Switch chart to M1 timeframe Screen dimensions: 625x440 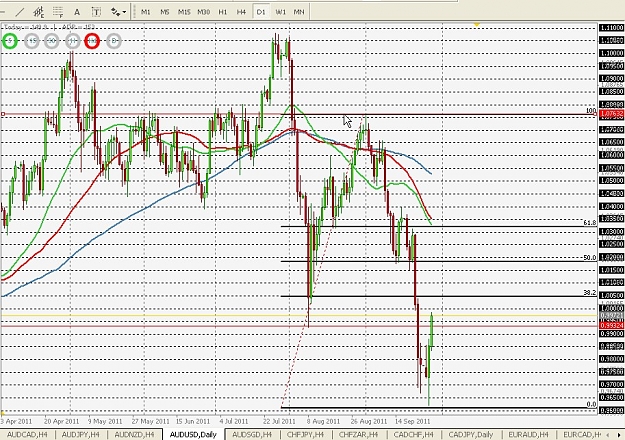[x=145, y=12]
